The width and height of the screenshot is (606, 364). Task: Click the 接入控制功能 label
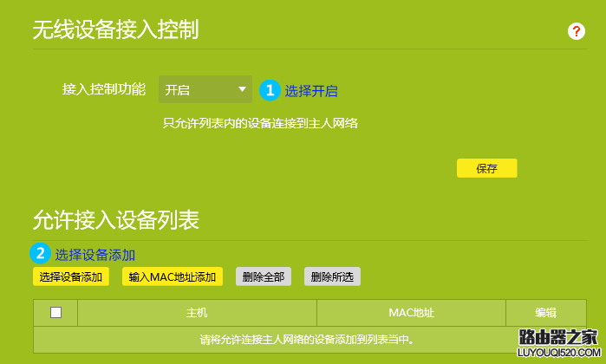point(104,89)
